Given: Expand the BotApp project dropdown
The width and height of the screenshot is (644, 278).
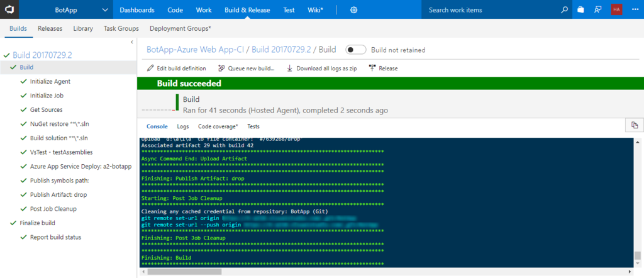Looking at the screenshot, I should click(x=105, y=10).
